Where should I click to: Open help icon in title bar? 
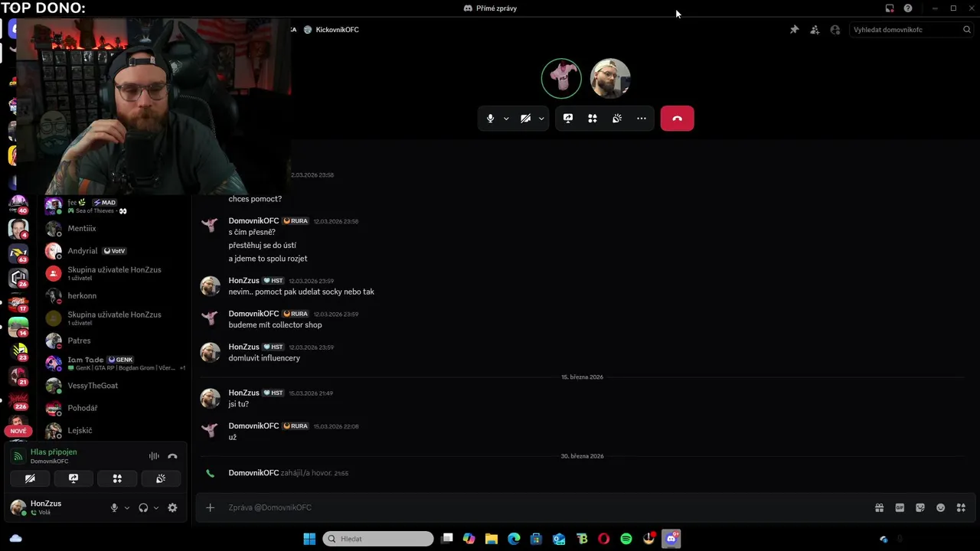[x=908, y=8]
